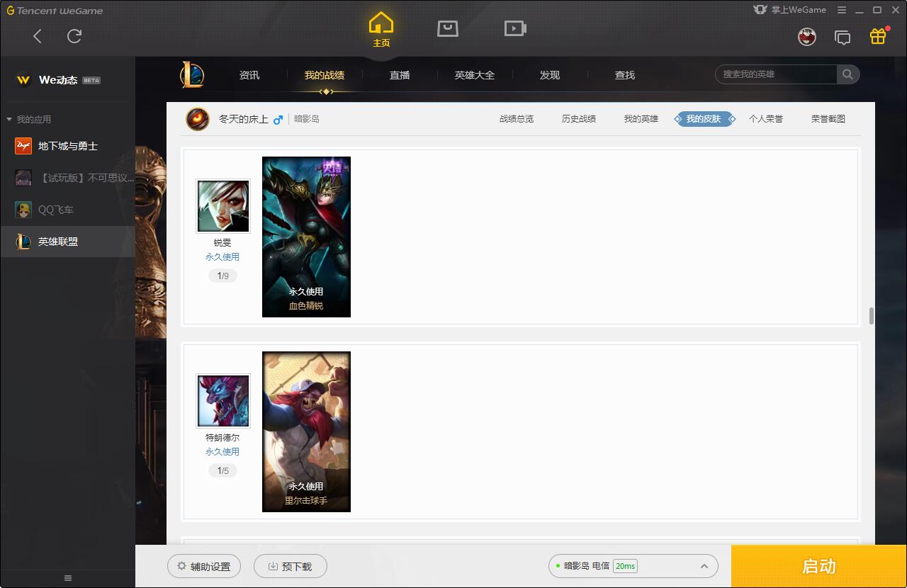Open the 查找 tab
The height and width of the screenshot is (588, 907).
[625, 75]
